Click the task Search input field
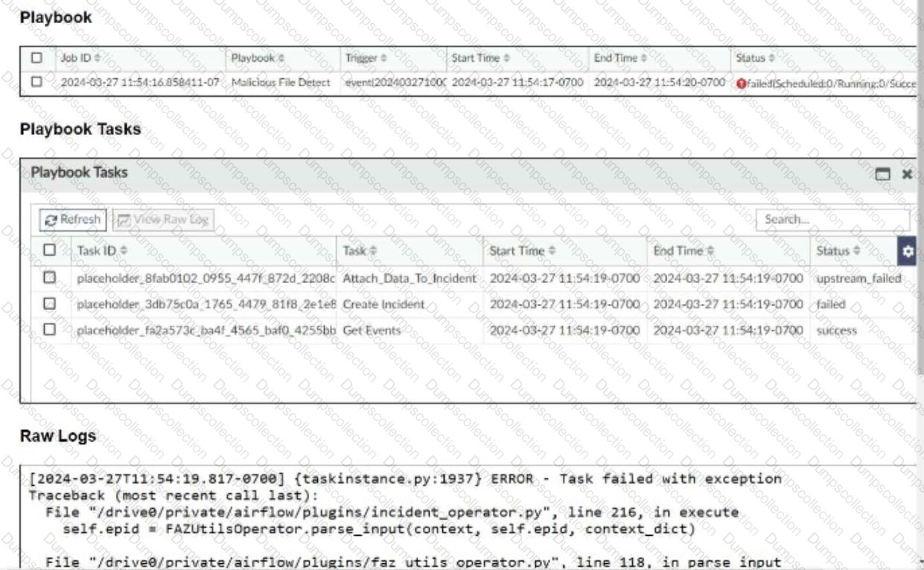The width and height of the screenshot is (924, 570). point(832,220)
